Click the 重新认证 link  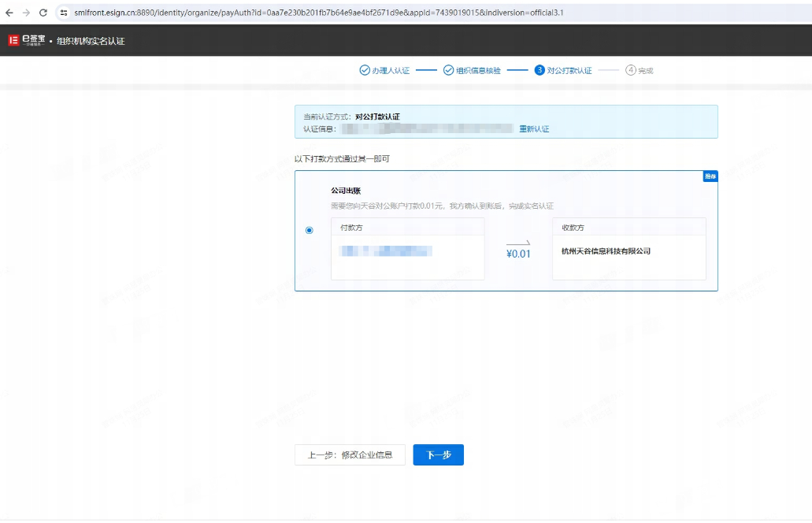[534, 129]
